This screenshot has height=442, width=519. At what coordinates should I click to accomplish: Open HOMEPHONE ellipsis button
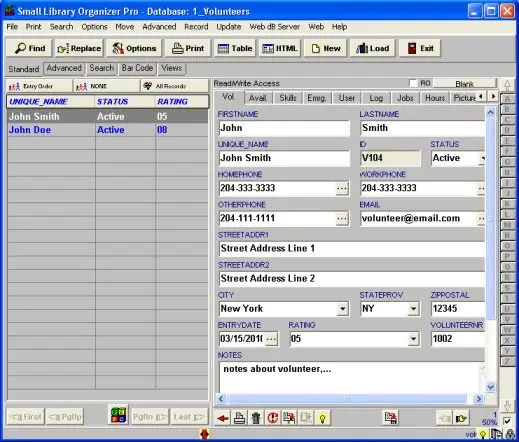(342, 189)
